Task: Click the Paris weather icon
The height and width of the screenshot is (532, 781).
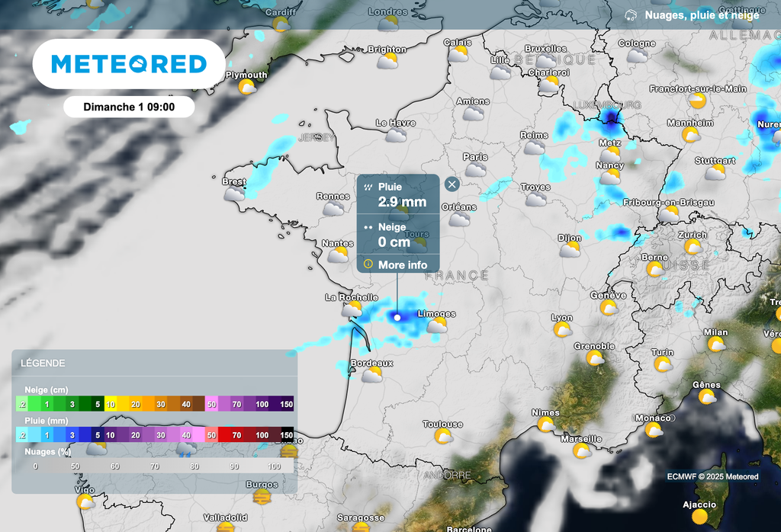Action: [475, 169]
